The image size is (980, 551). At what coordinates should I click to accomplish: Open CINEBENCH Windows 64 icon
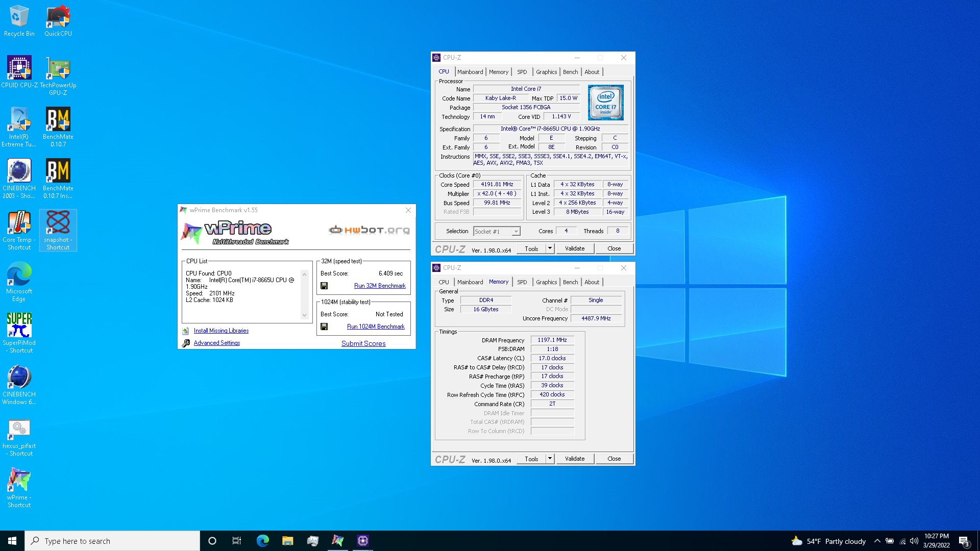pyautogui.click(x=19, y=385)
